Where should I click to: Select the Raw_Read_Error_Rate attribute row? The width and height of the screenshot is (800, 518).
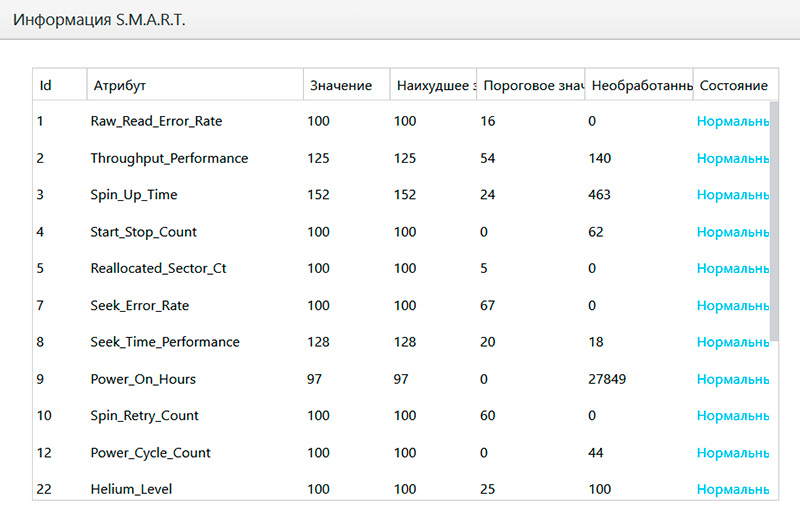[156, 121]
